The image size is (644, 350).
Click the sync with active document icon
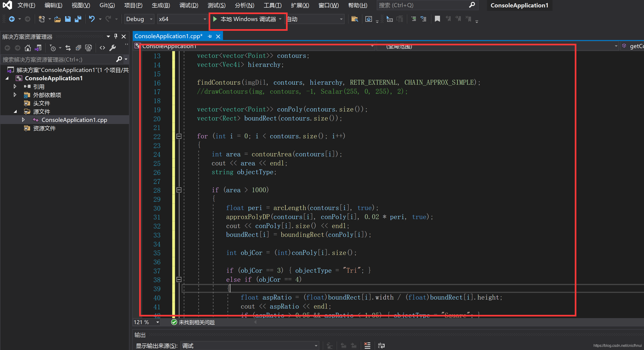pos(68,48)
